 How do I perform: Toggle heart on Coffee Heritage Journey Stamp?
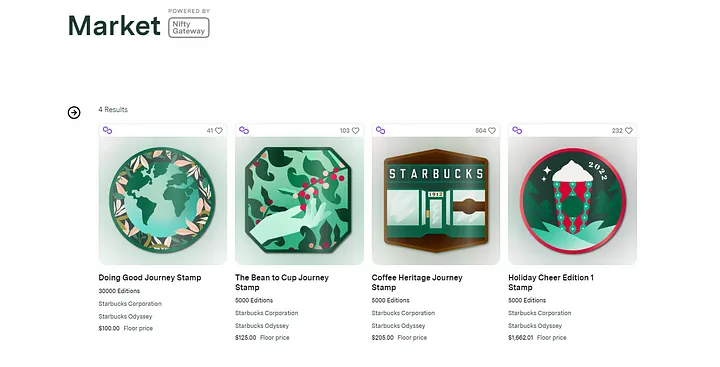492,130
